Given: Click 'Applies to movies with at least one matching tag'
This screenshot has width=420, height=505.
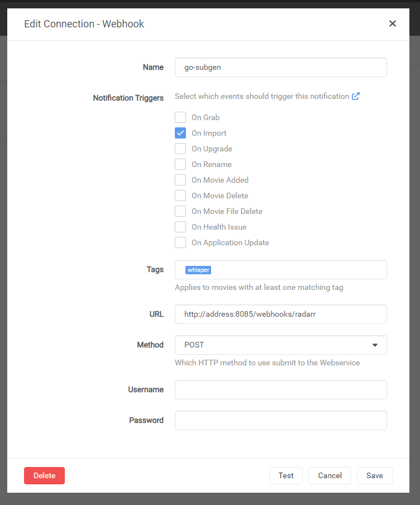Looking at the screenshot, I should point(259,287).
